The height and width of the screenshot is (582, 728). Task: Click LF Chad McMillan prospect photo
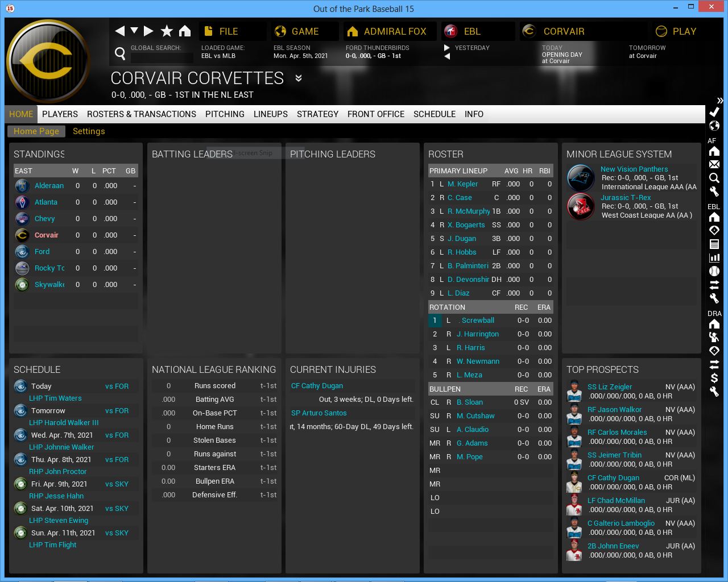574,505
